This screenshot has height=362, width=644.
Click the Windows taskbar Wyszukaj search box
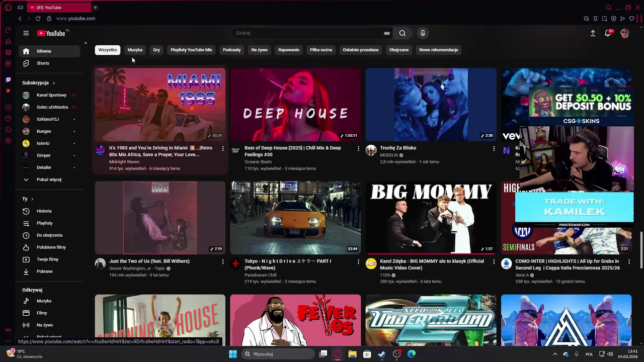point(278,354)
